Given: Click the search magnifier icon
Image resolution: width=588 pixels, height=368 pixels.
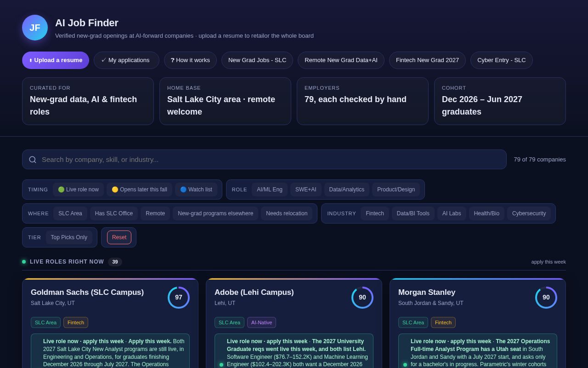Looking at the screenshot, I should pyautogui.click(x=33, y=160).
